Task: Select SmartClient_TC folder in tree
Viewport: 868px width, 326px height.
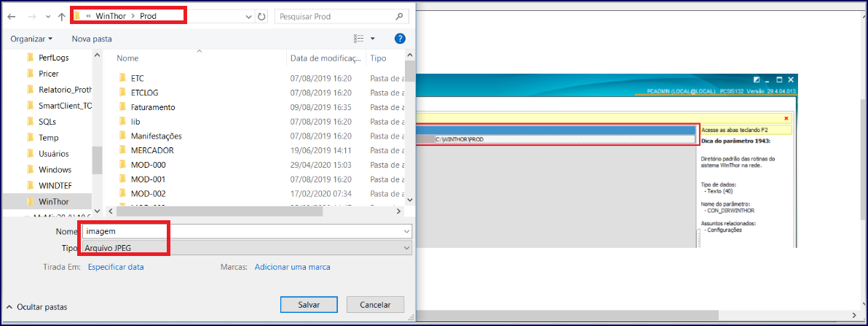Action: click(58, 106)
